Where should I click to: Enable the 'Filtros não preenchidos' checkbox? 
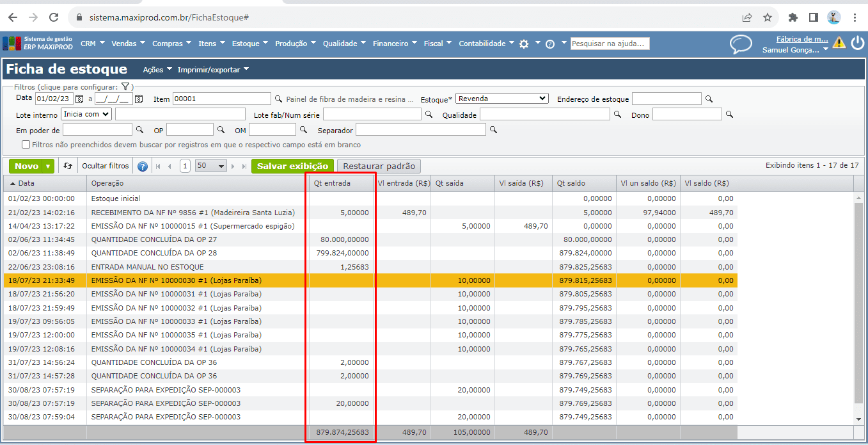[26, 145]
